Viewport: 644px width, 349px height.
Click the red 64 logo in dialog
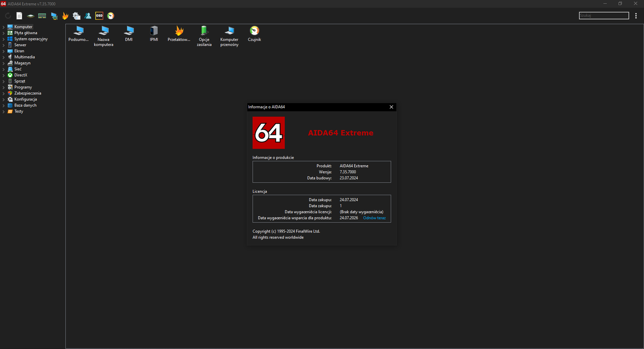(269, 133)
